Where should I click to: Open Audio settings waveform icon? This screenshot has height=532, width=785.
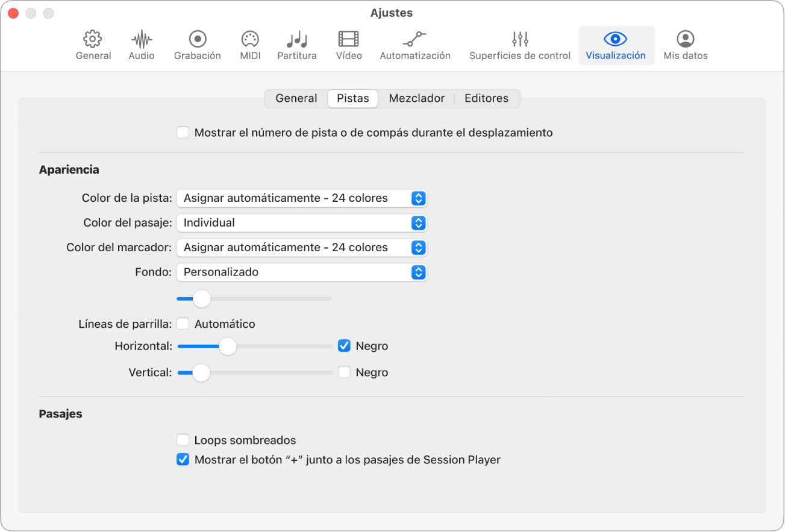point(142,40)
